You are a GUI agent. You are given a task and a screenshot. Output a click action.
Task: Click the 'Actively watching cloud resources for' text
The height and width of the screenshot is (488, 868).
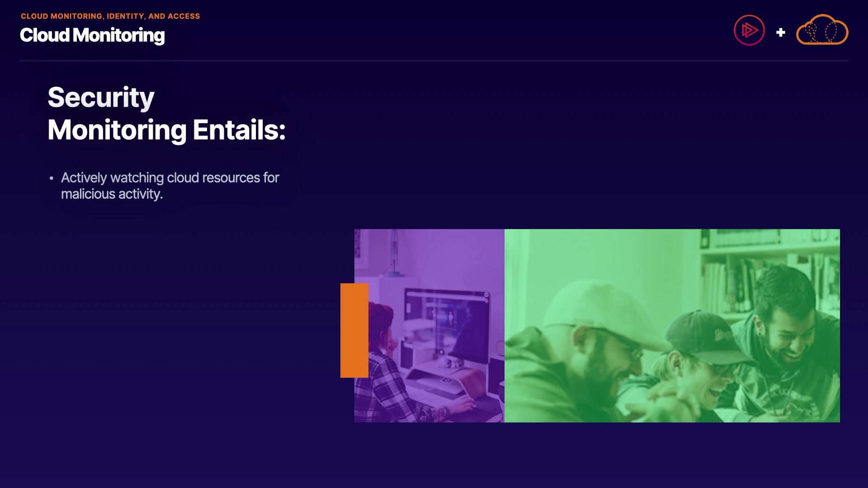(170, 178)
